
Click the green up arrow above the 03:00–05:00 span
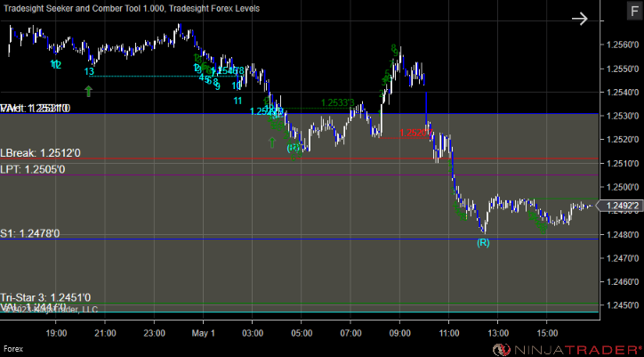point(272,142)
